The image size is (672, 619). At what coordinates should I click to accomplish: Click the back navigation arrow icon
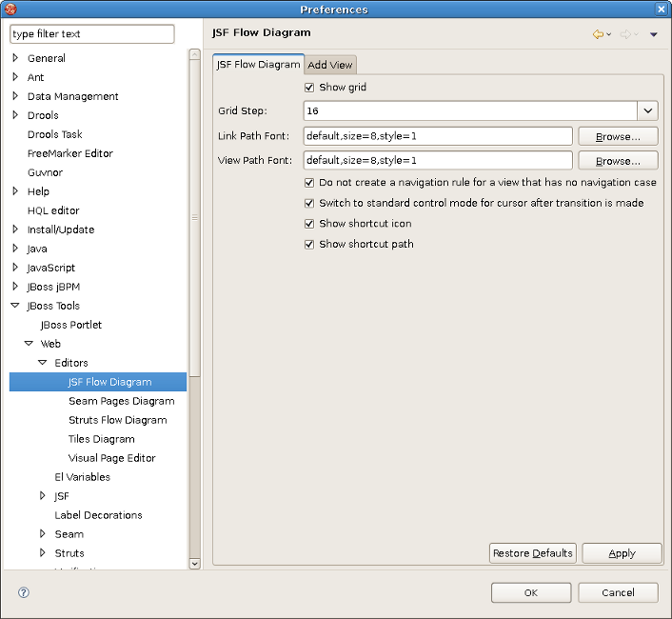pos(598,34)
